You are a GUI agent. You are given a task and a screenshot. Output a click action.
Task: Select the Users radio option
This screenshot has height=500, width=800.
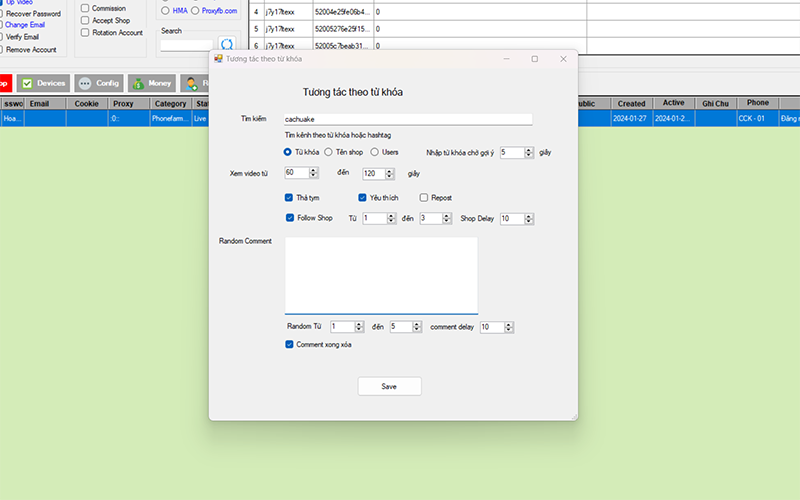pyautogui.click(x=374, y=152)
